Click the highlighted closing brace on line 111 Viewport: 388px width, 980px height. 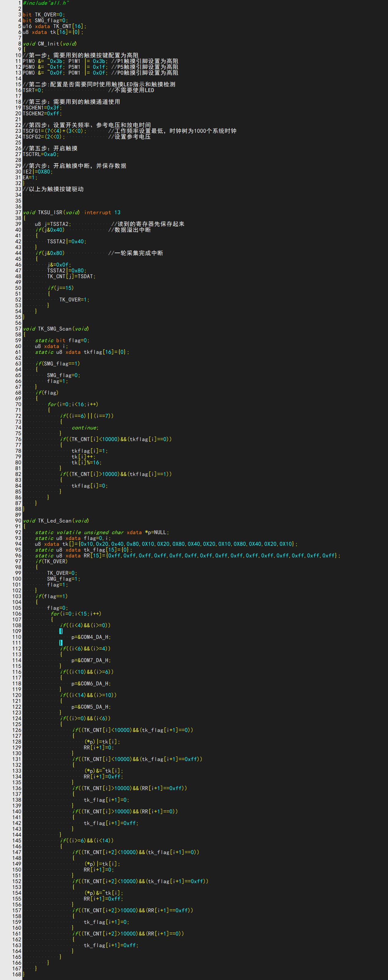(61, 643)
